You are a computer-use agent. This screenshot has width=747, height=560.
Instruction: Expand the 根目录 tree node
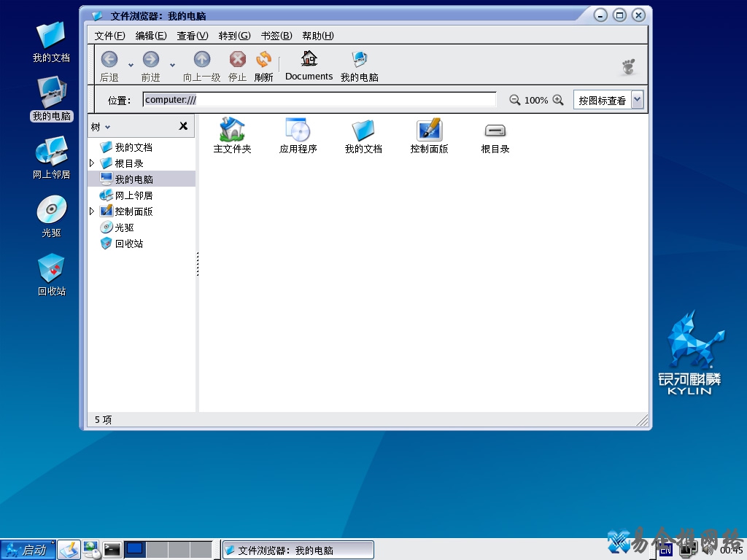pyautogui.click(x=92, y=163)
